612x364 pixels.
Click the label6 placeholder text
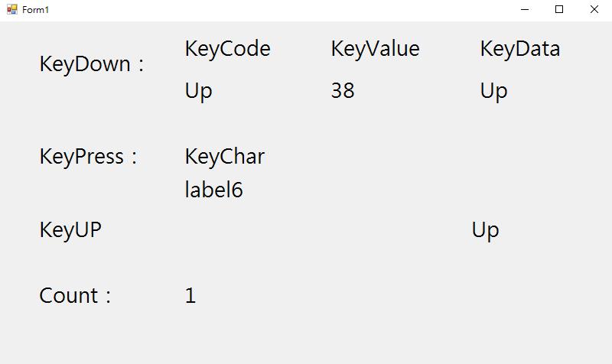pos(213,190)
